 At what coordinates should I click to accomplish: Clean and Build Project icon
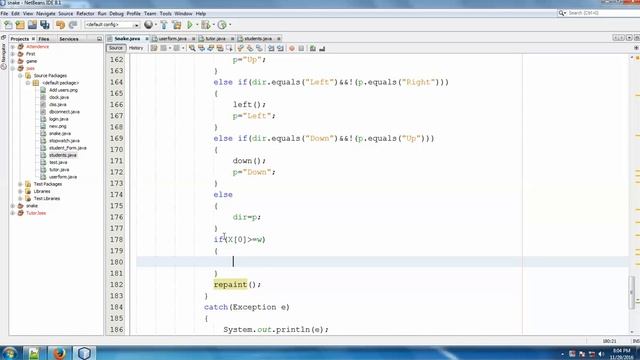(x=177, y=25)
